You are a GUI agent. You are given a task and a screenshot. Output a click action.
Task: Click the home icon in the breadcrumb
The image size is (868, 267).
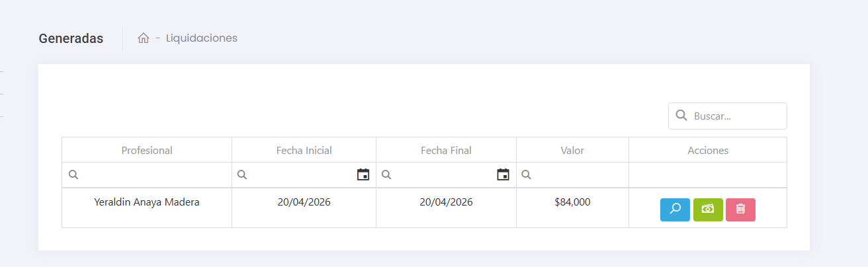tap(144, 38)
